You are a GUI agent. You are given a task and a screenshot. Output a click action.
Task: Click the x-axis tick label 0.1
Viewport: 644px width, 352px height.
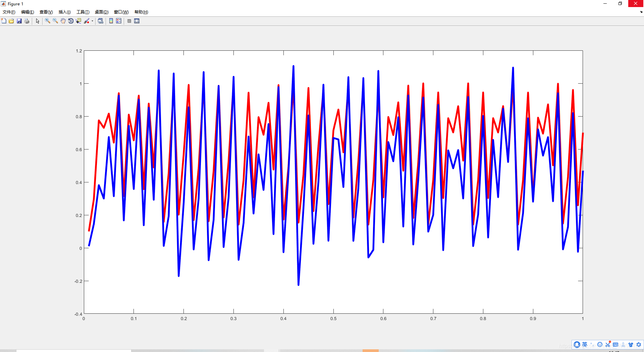134,319
